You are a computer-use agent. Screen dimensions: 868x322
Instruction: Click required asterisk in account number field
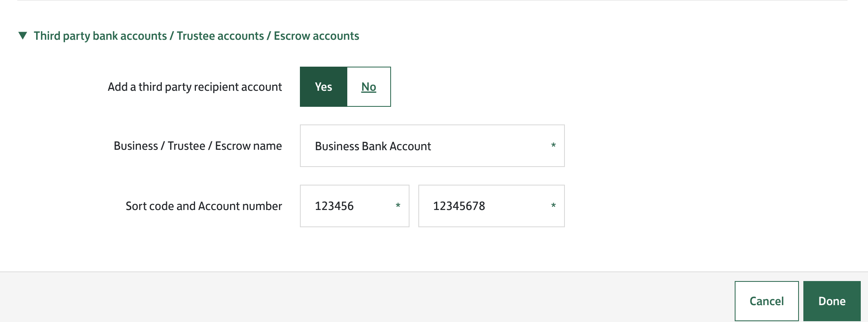click(553, 206)
